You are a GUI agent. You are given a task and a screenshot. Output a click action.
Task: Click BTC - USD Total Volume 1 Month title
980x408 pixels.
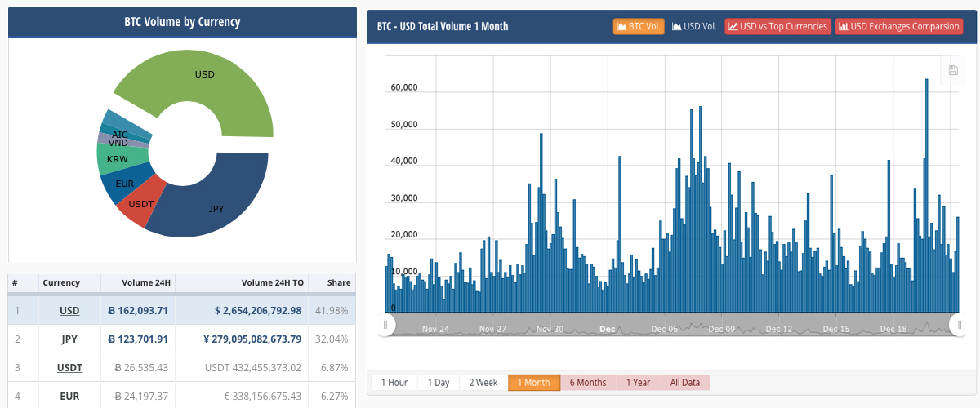point(443,26)
